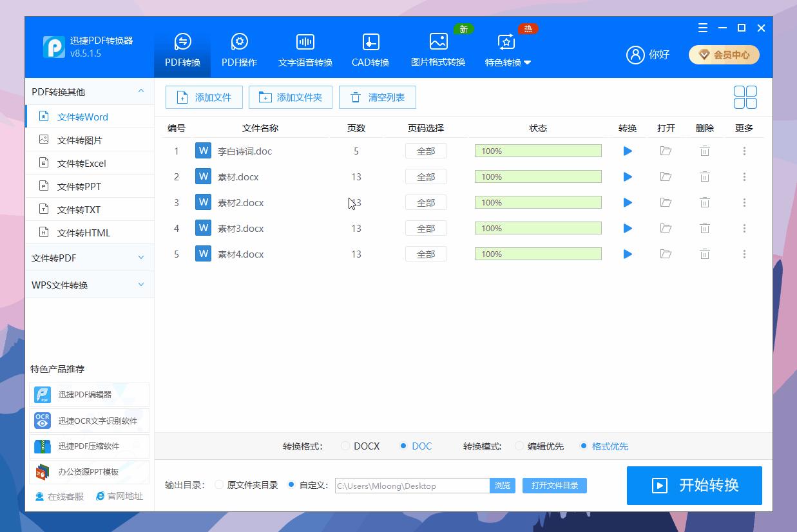Click the output path input field

click(412, 486)
